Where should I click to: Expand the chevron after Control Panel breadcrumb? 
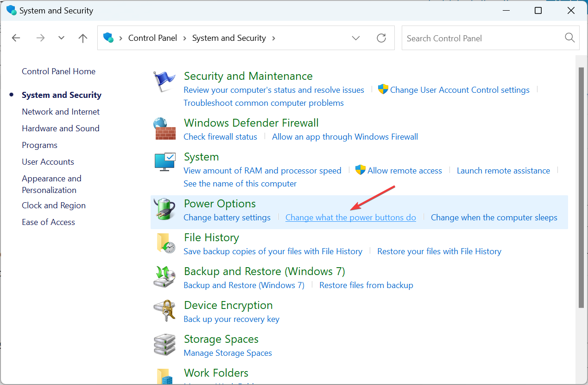[x=185, y=38]
